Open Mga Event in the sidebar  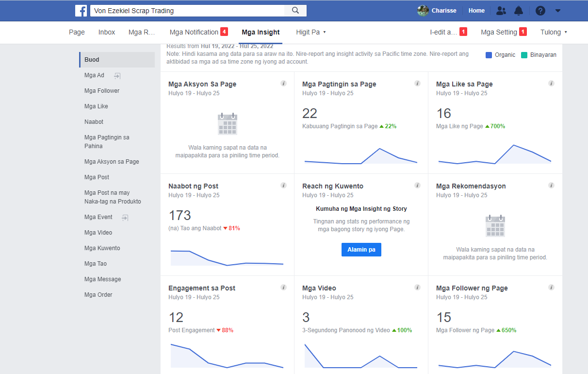[98, 217]
